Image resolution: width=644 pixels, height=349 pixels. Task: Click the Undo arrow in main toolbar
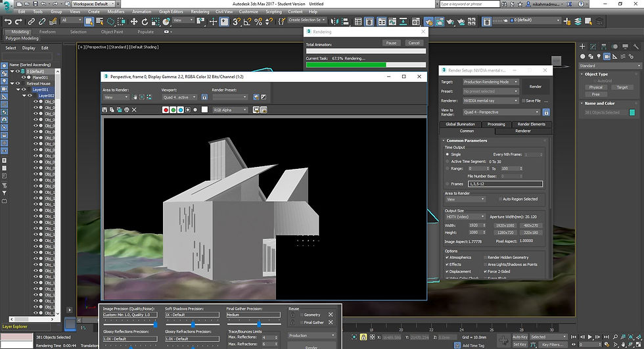click(x=8, y=21)
